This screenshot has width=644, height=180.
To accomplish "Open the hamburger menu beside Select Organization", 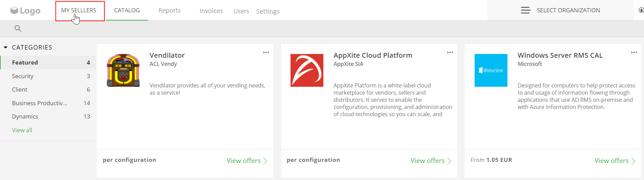I will point(526,10).
